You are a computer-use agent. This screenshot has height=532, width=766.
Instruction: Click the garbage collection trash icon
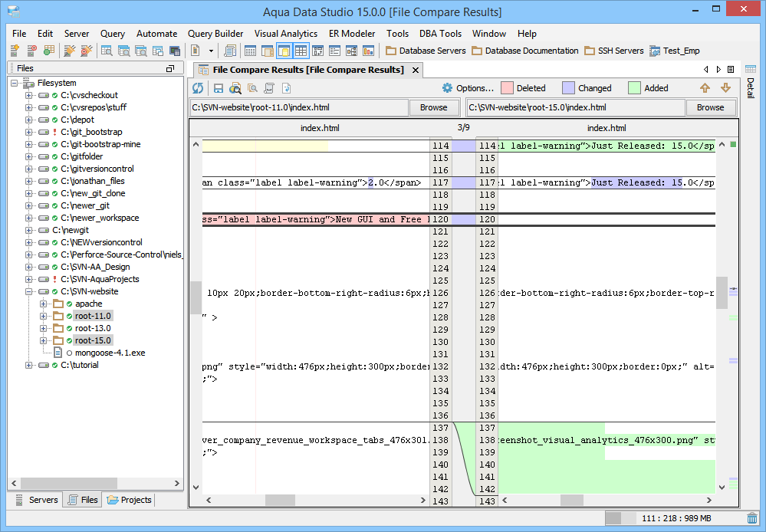click(x=752, y=519)
